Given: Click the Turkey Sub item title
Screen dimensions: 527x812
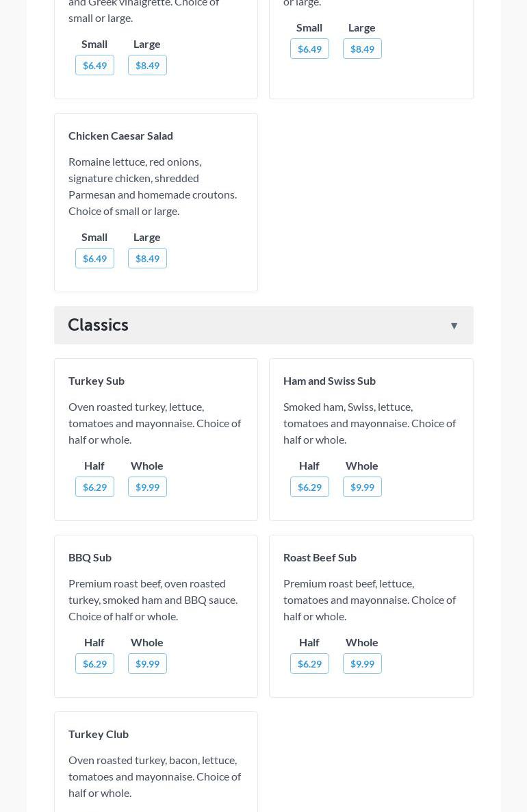Looking at the screenshot, I should click(97, 381).
